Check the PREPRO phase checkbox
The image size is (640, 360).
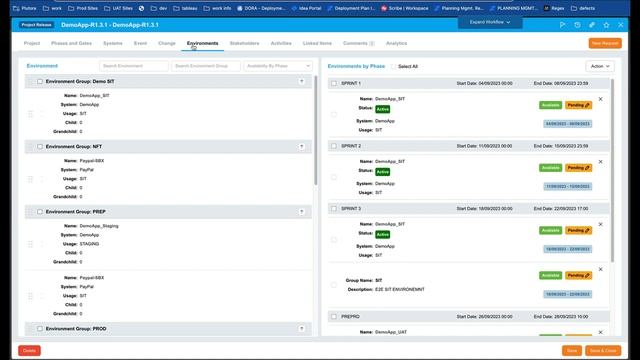click(x=334, y=316)
